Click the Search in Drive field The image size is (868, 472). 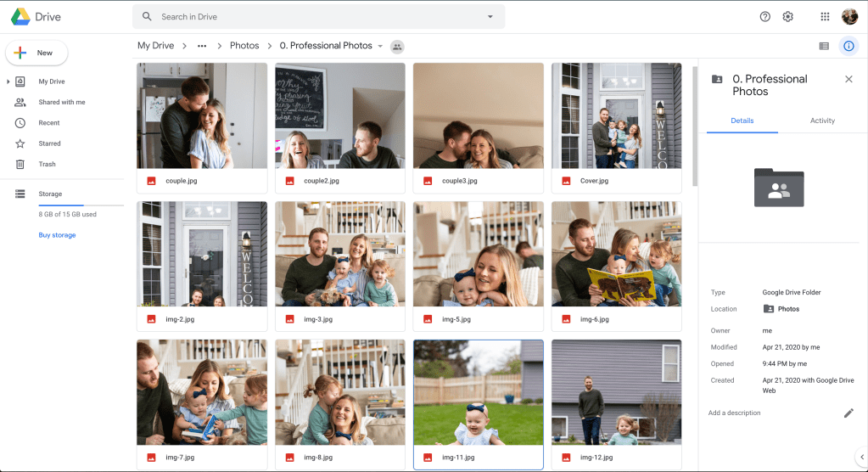click(318, 17)
